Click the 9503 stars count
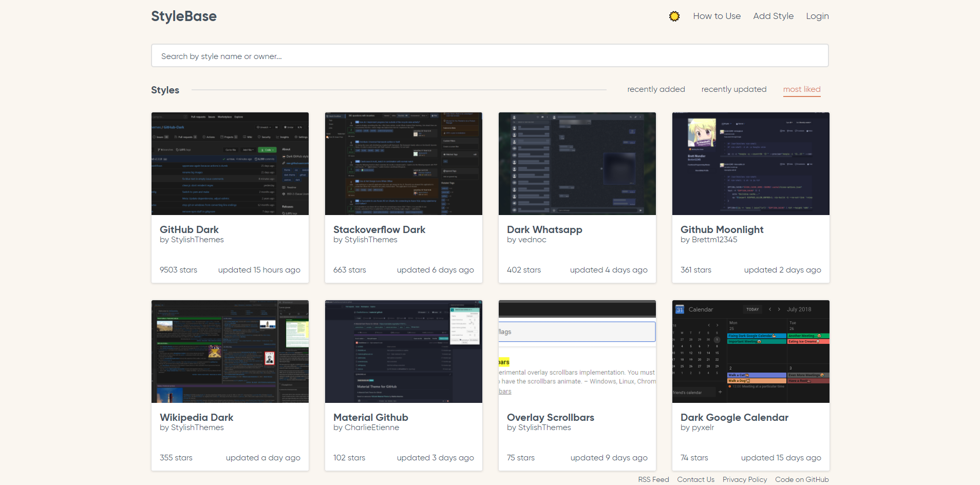This screenshot has height=485, width=980. click(x=178, y=270)
